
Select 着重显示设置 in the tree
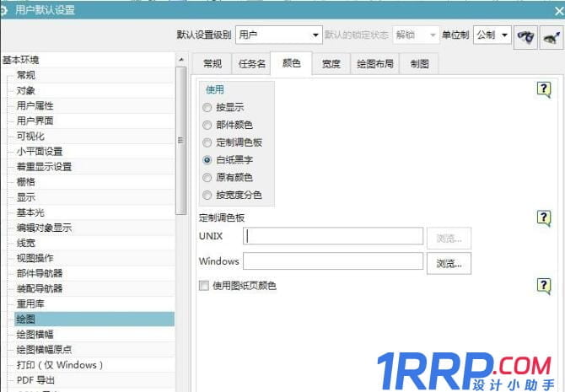click(x=45, y=167)
